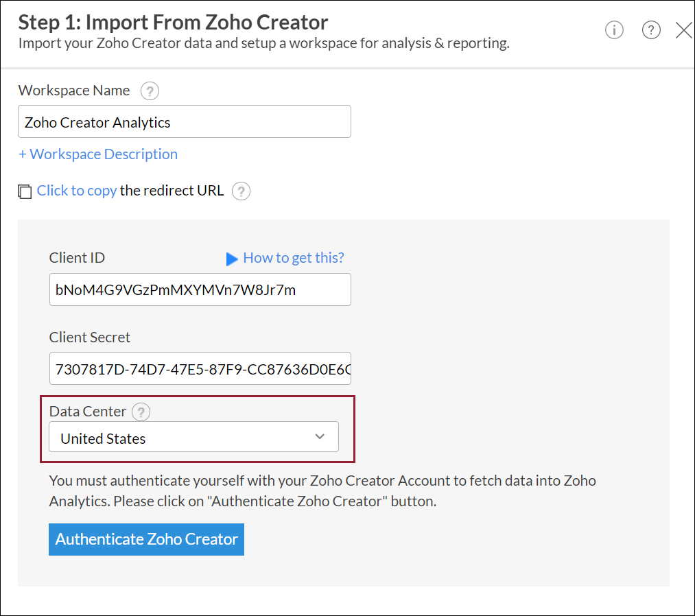Image resolution: width=695 pixels, height=616 pixels.
Task: Click the information icon in the header
Action: [x=614, y=29]
